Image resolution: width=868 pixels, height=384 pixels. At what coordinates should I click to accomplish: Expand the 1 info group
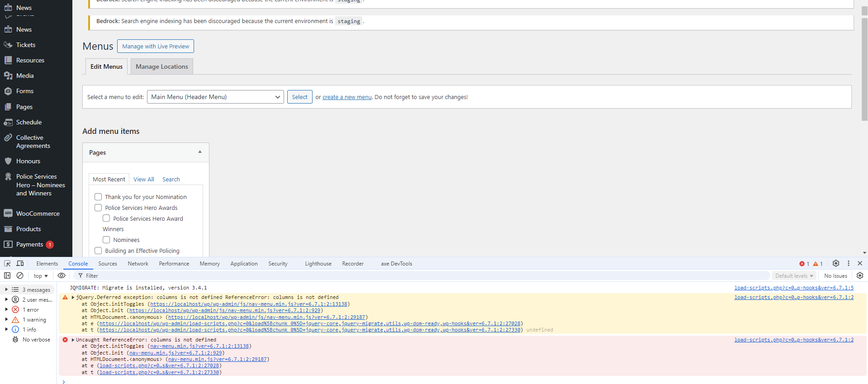point(6,329)
